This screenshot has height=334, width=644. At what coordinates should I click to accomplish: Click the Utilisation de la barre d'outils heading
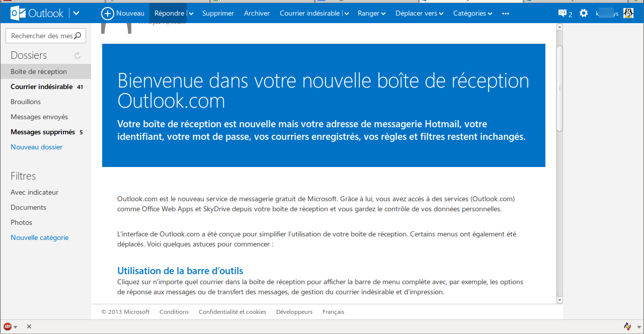(180, 271)
